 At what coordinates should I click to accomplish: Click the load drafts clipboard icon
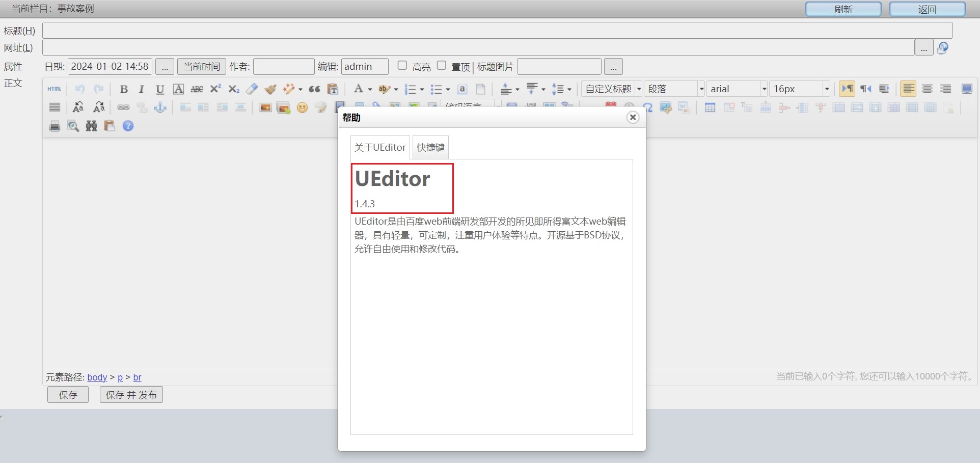pyautogui.click(x=110, y=126)
